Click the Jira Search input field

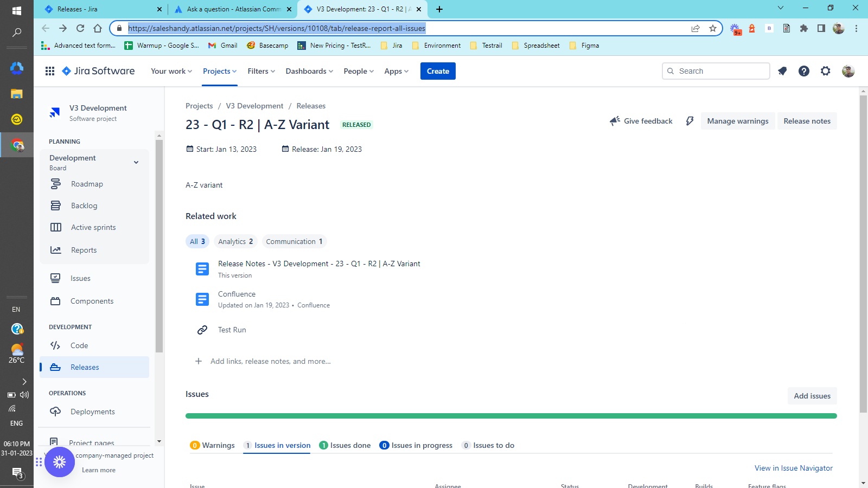[716, 71]
